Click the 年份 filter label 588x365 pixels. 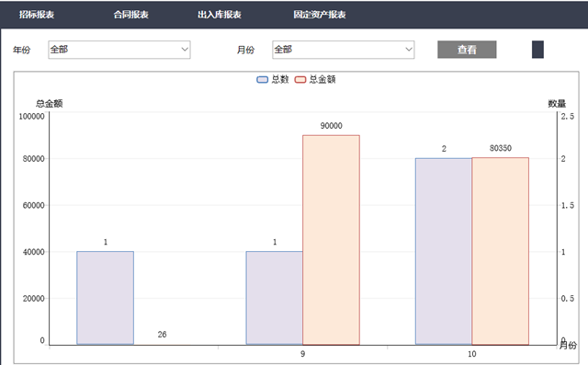(x=22, y=50)
